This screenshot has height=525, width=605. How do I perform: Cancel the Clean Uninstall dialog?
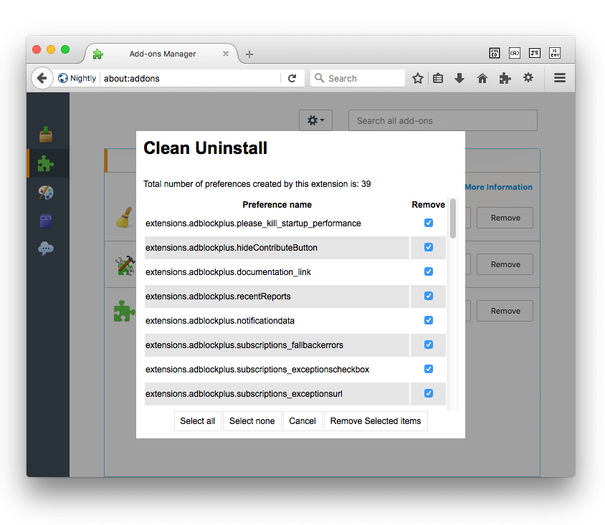[x=302, y=421]
